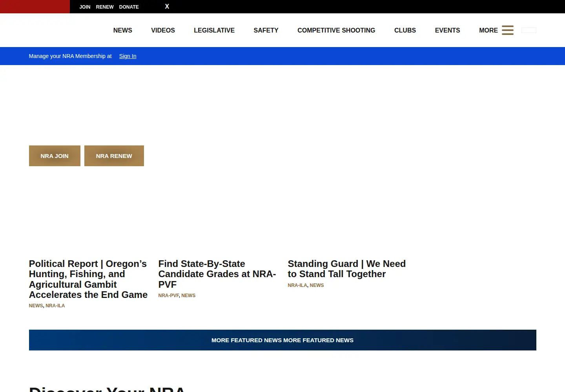Expand the MORE navigation menu
Screen dimensions: 565x392
coord(488,30)
